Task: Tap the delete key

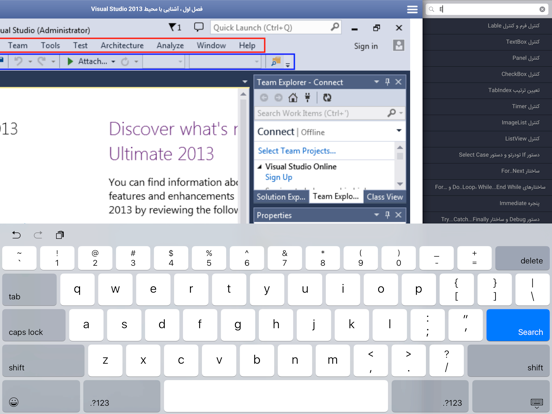Action: [522, 258]
